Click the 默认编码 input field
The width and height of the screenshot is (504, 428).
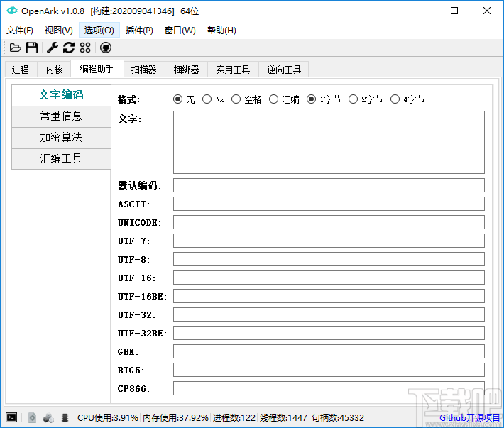pos(329,185)
